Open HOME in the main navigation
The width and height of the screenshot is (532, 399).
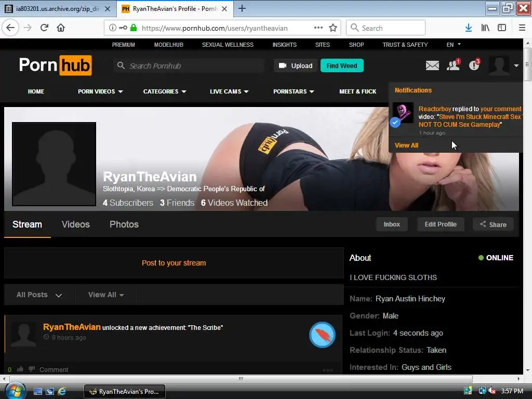point(36,91)
